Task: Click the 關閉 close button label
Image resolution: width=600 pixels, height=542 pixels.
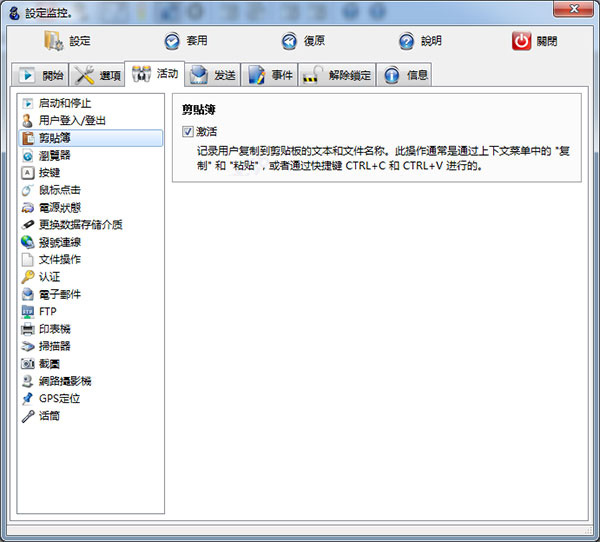Action: (547, 41)
